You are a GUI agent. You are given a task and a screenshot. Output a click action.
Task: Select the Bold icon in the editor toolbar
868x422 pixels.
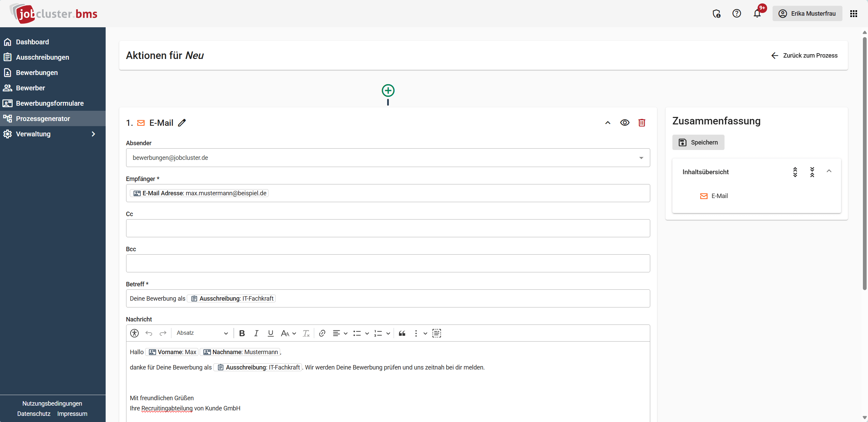[242, 333]
